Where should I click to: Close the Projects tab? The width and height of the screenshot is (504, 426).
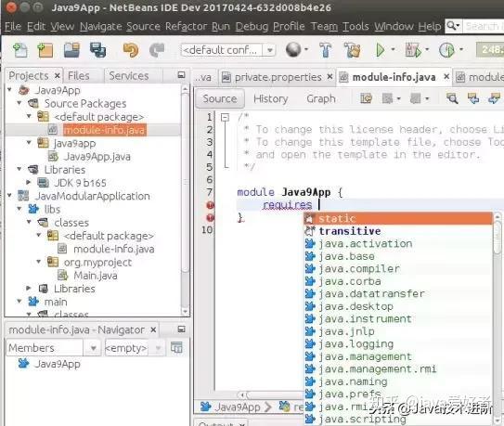tap(58, 75)
